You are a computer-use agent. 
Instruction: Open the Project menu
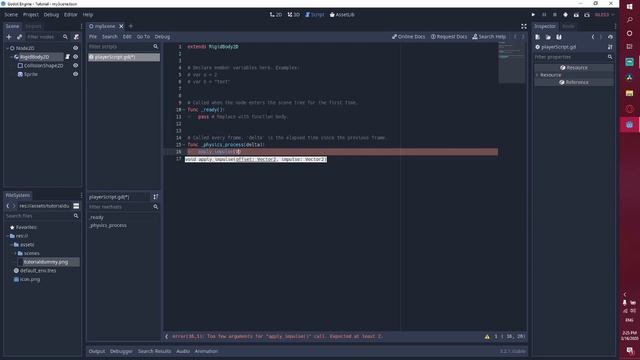pos(31,15)
